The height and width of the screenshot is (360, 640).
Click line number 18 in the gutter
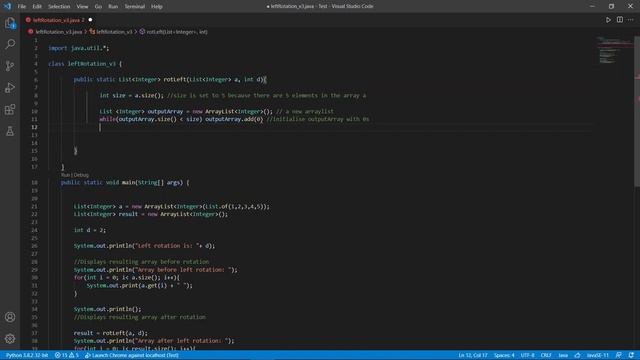pos(35,182)
